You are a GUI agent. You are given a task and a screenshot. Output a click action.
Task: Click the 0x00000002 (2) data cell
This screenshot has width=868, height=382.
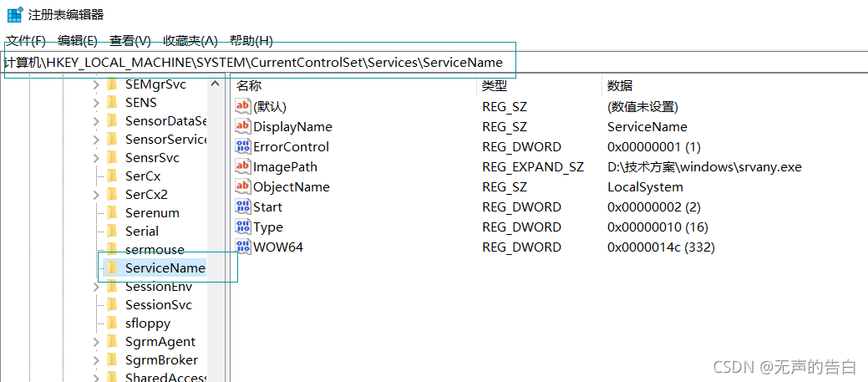tap(654, 207)
